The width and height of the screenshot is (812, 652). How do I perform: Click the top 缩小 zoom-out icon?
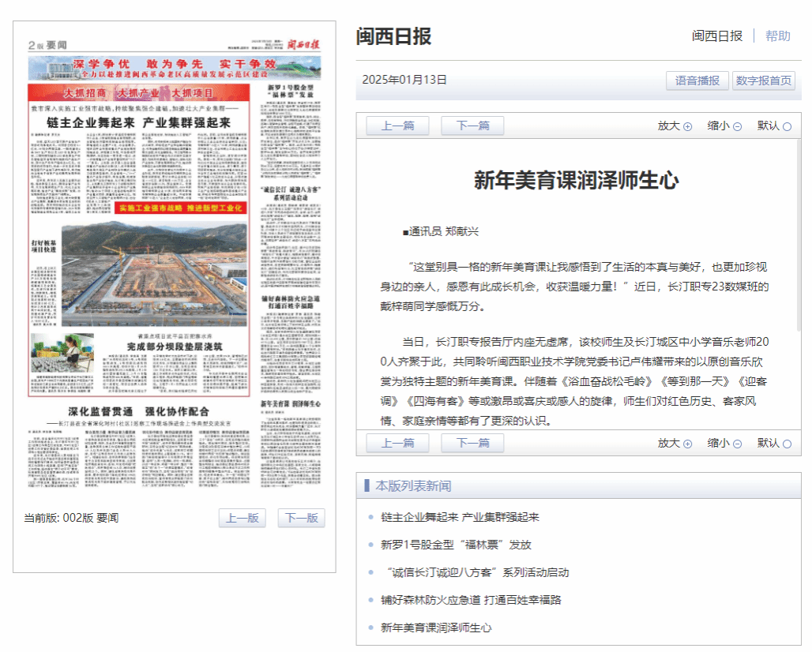[737, 126]
